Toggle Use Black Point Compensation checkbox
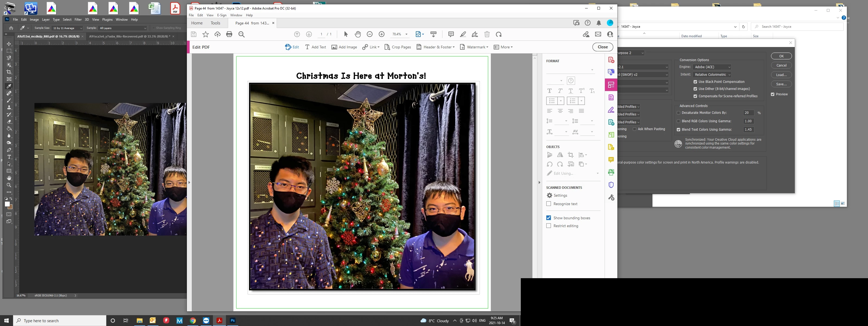The width and height of the screenshot is (868, 326). tap(695, 82)
